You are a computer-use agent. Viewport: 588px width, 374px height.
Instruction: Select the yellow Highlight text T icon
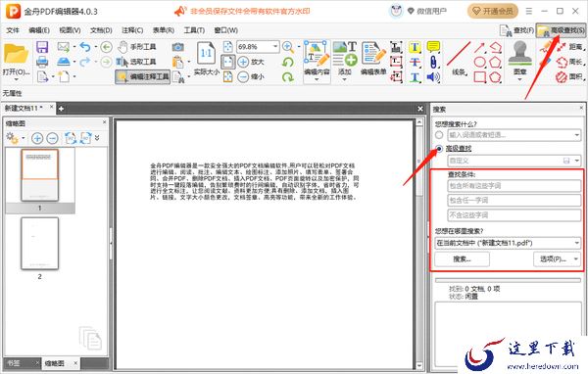[x=415, y=47]
